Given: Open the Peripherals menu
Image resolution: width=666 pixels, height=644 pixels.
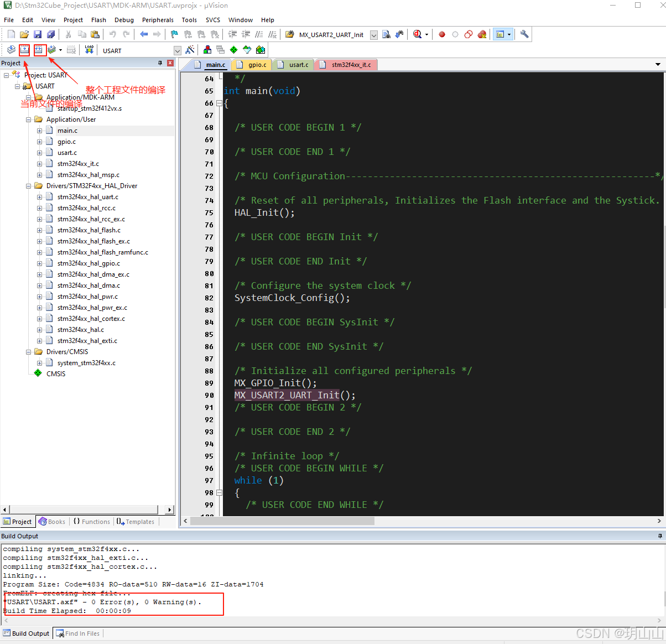Looking at the screenshot, I should [158, 20].
